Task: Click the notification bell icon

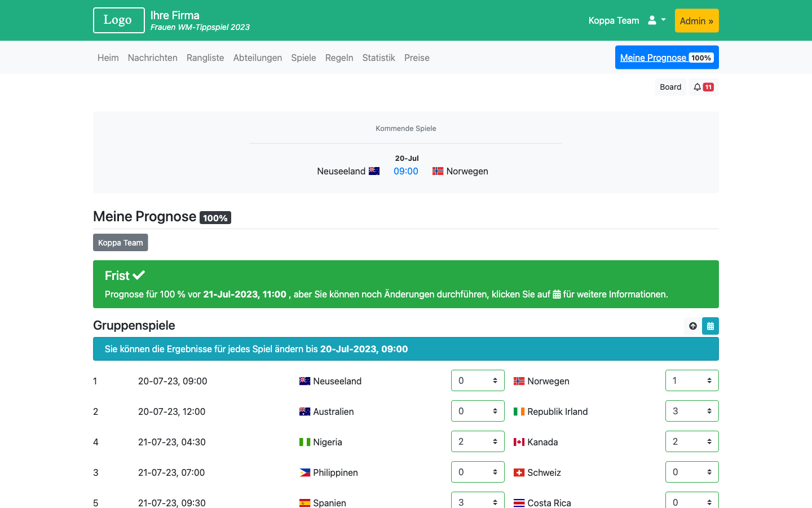Action: tap(698, 87)
